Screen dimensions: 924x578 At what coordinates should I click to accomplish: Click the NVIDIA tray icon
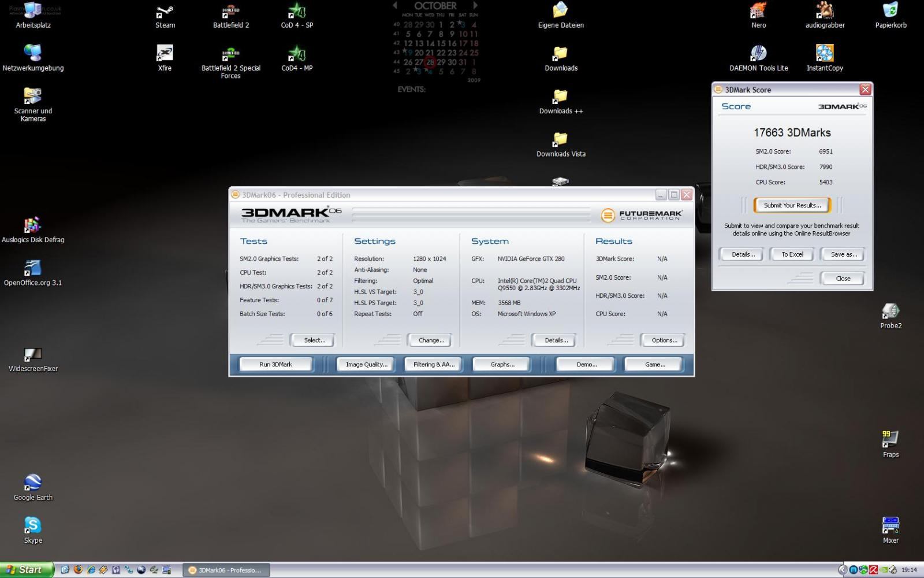tap(884, 569)
